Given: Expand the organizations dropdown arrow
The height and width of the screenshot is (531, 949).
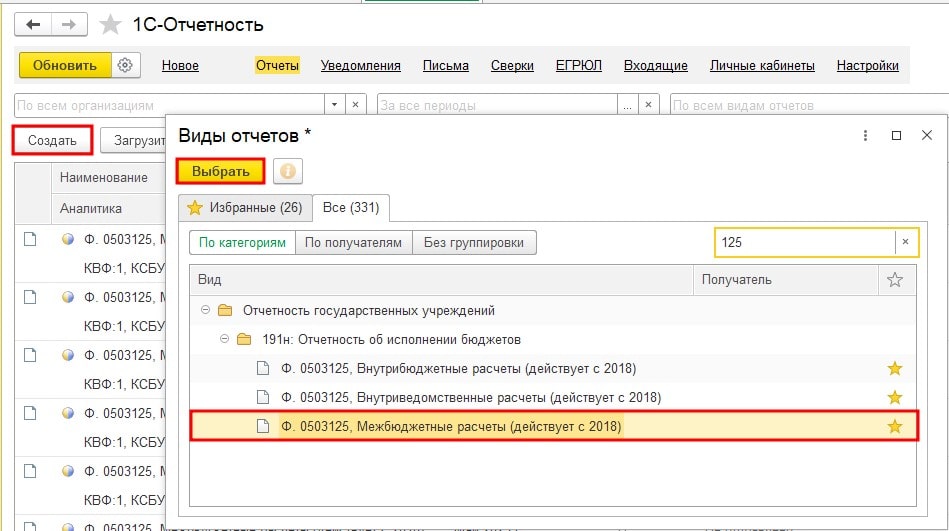Looking at the screenshot, I should coord(335,105).
